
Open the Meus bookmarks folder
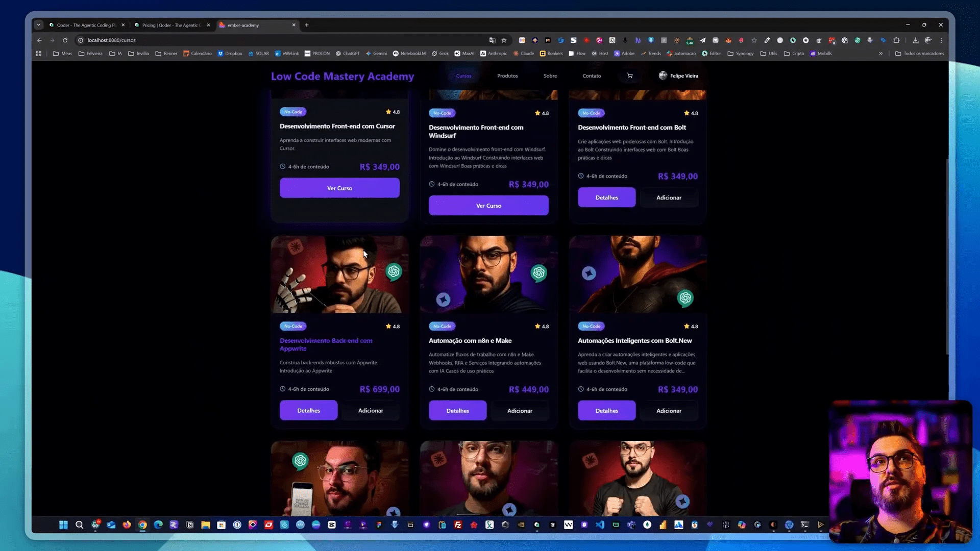tap(62, 53)
